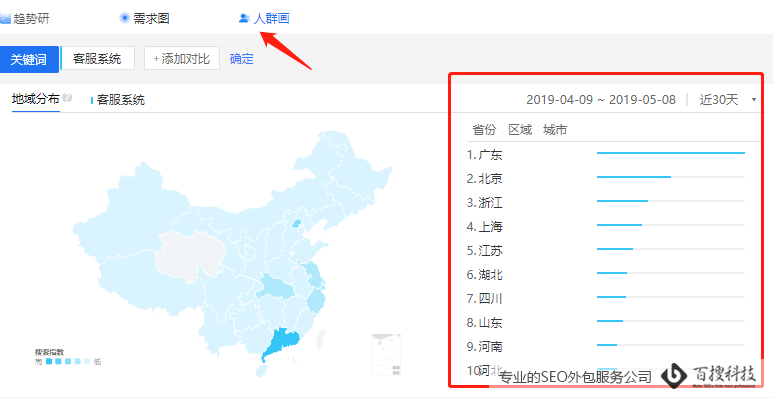This screenshot has width=773, height=398.
Task: Select the 3. 浙江 ranking row
Action: point(606,202)
